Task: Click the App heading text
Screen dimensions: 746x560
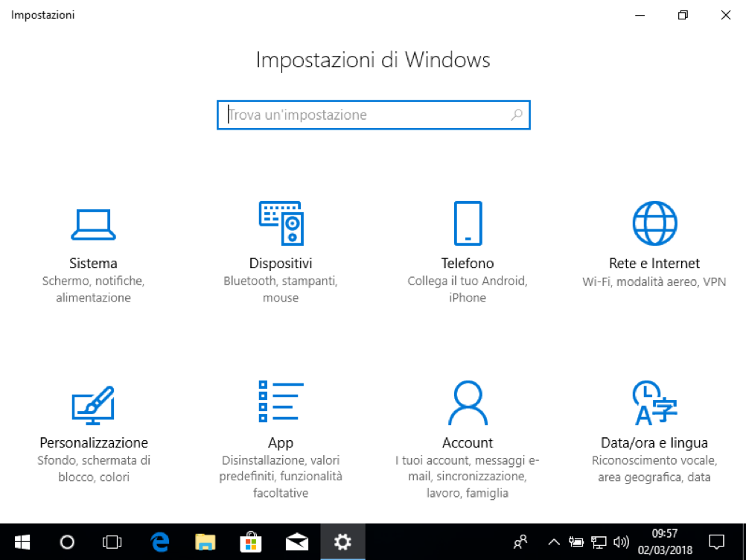Action: click(x=281, y=443)
